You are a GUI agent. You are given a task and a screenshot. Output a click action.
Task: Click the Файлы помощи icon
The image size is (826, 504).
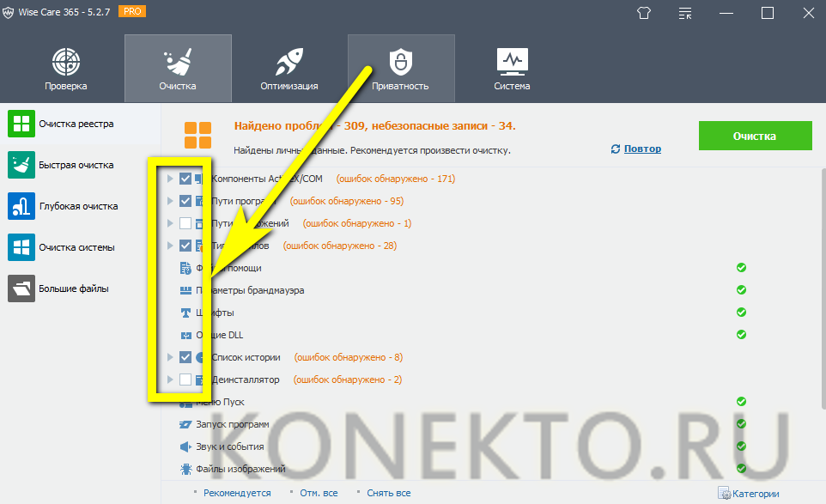(185, 268)
